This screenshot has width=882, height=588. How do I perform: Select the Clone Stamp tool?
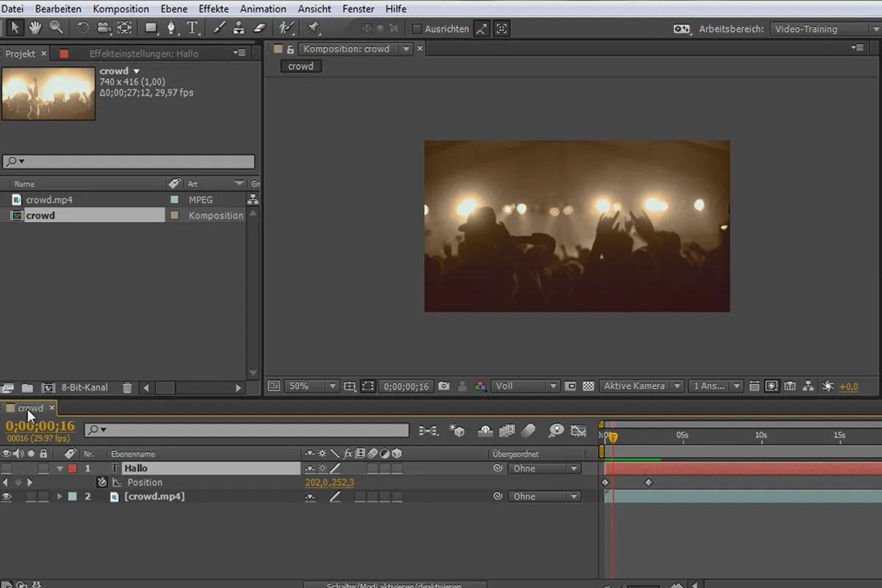point(239,28)
